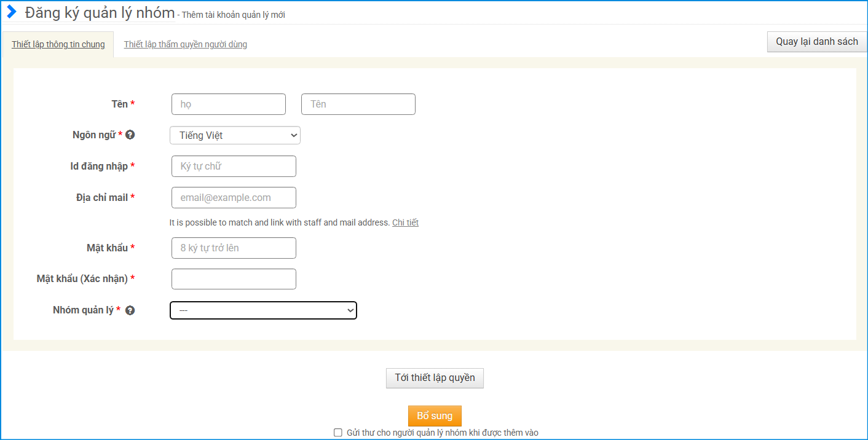Focus the họ (surname) input field
868x440 pixels.
click(x=229, y=104)
